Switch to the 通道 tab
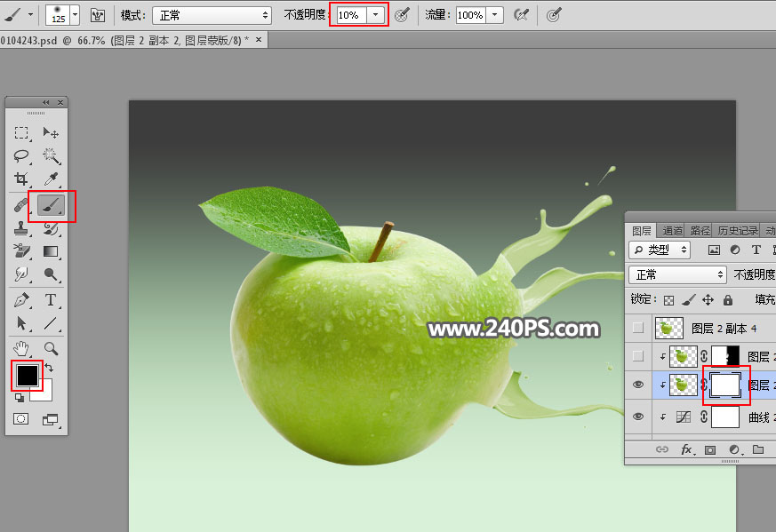The width and height of the screenshot is (776, 532). pyautogui.click(x=672, y=231)
